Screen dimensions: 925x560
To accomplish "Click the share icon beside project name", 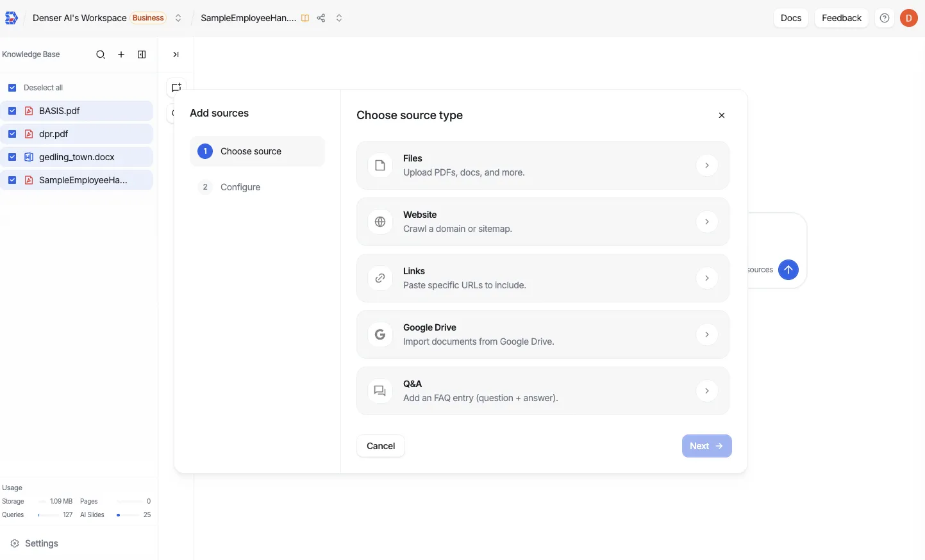I will tap(321, 18).
